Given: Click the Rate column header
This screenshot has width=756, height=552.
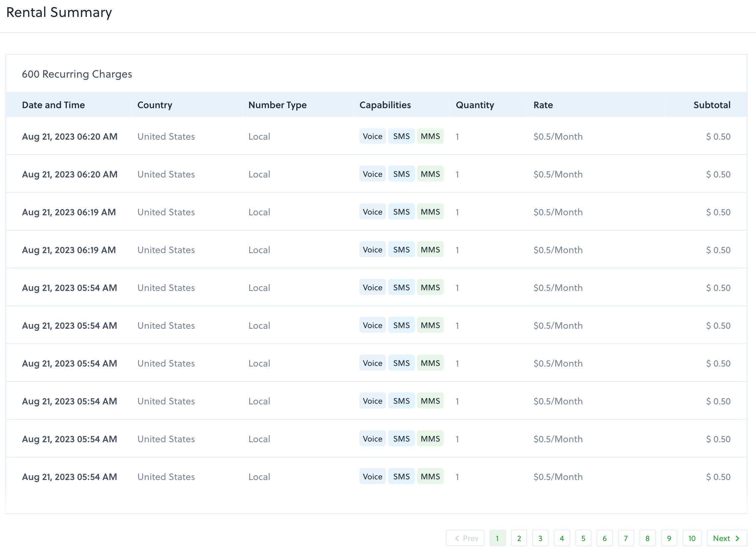Looking at the screenshot, I should coord(543,104).
